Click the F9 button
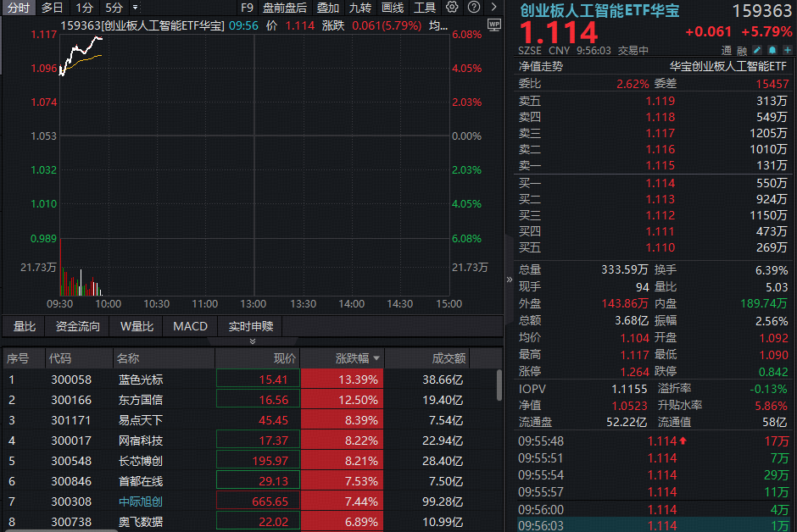 point(247,8)
